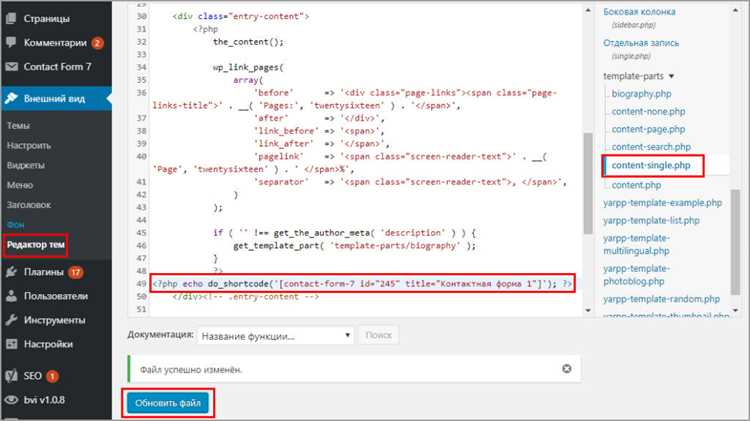Viewport: 750px width, 421px height.
Task: Click the Contact Form 7 envelope icon
Action: [11, 66]
